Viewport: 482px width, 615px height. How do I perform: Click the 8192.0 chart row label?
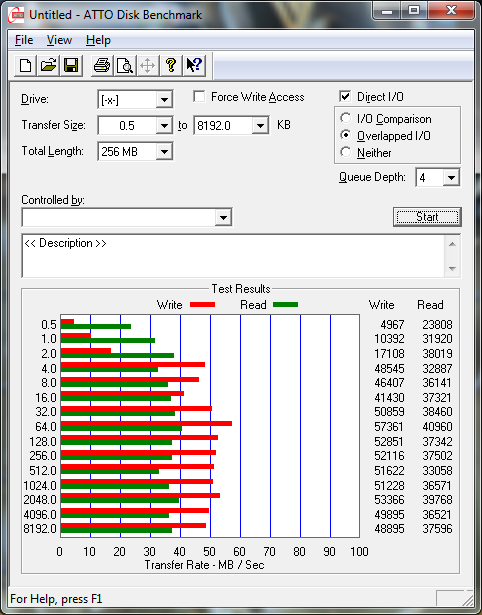click(40, 528)
